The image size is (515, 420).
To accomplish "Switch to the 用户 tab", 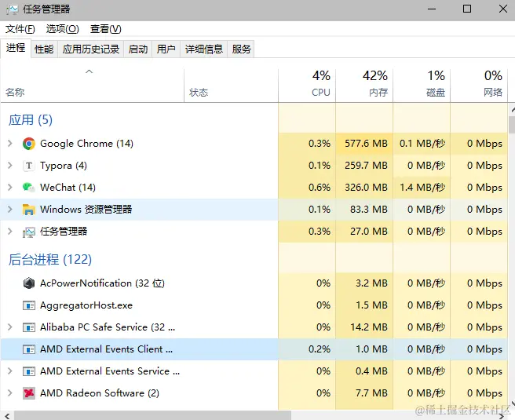I will click(166, 49).
